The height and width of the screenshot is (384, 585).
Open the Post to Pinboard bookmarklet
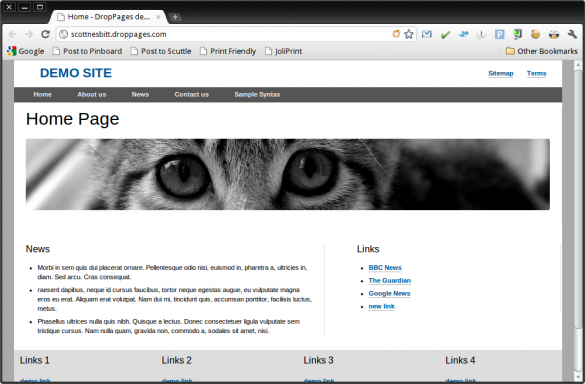click(87, 51)
